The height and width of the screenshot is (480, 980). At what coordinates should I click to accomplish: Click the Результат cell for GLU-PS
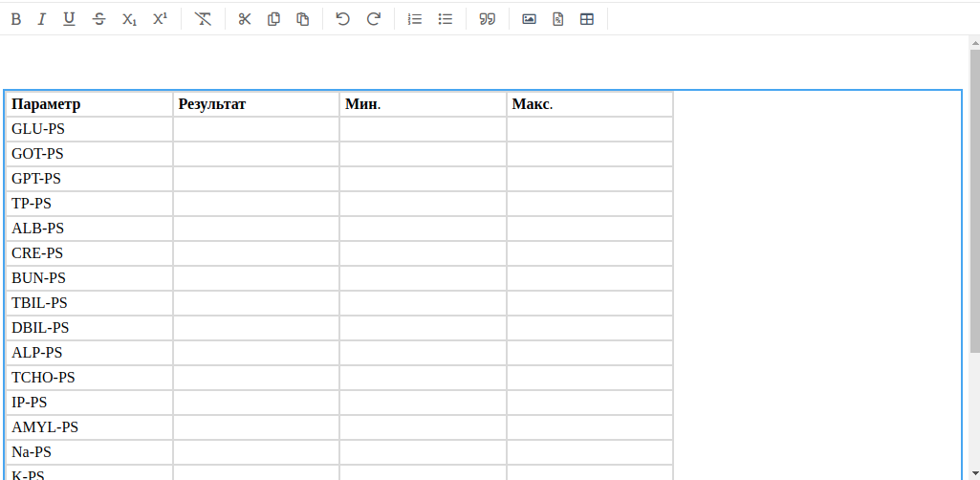256,129
